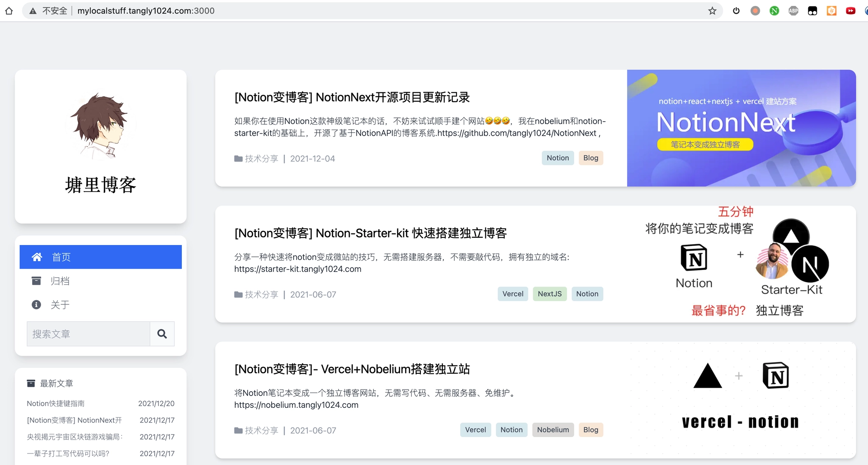The width and height of the screenshot is (868, 465).
Task: Open the orange square extension icon
Action: click(832, 11)
